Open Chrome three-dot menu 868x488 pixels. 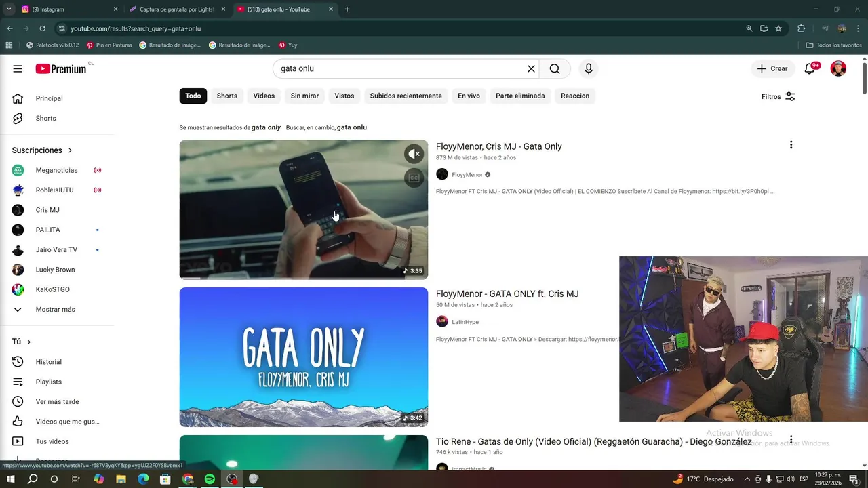858,28
